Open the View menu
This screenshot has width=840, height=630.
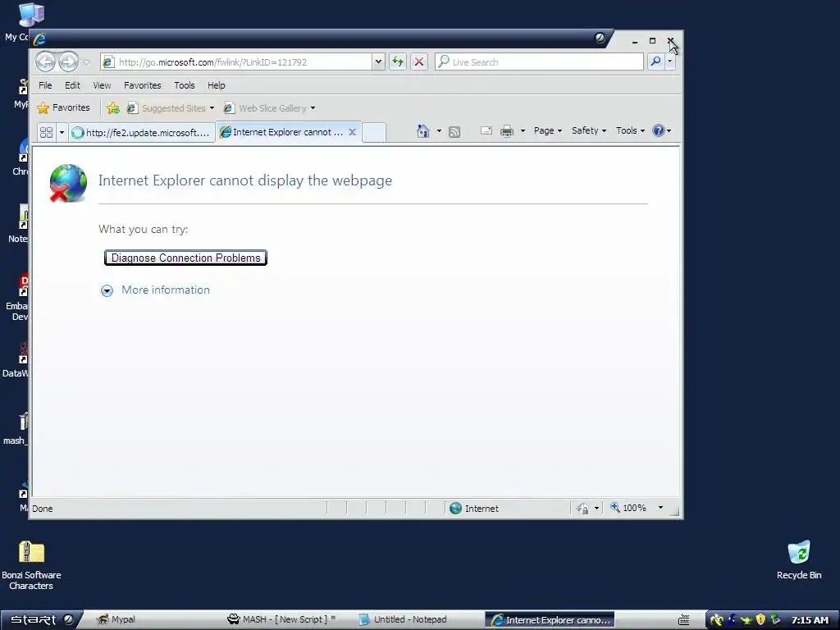[x=102, y=85]
